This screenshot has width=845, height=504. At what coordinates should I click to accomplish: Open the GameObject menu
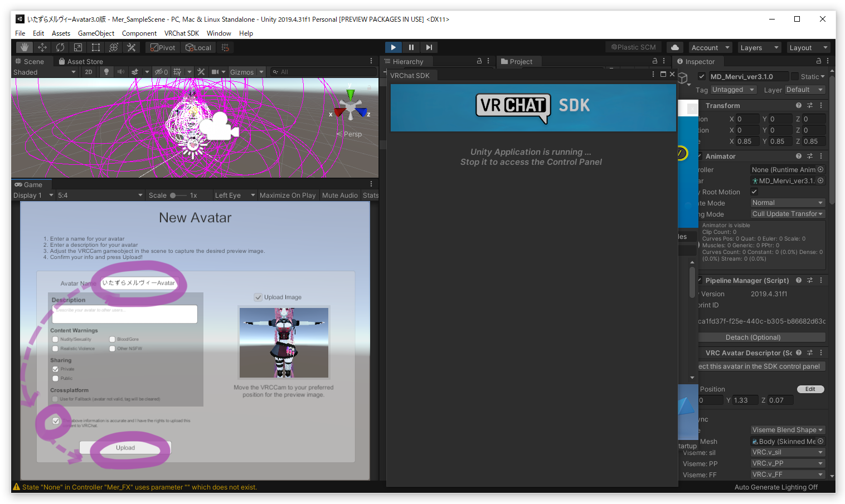pyautogui.click(x=96, y=33)
